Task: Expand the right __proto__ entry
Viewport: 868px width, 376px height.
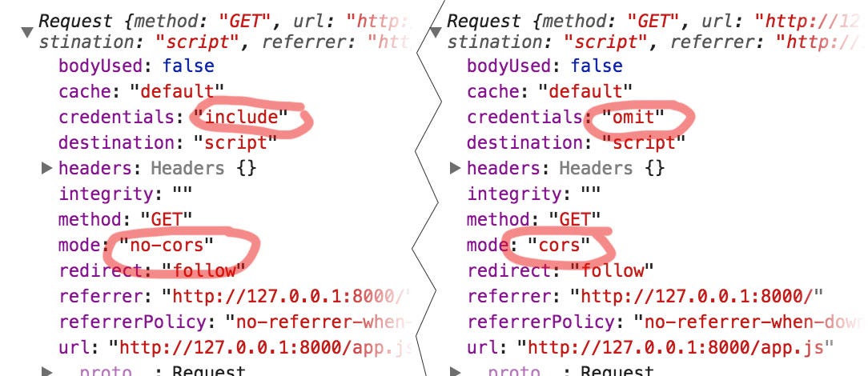Action: (x=456, y=371)
